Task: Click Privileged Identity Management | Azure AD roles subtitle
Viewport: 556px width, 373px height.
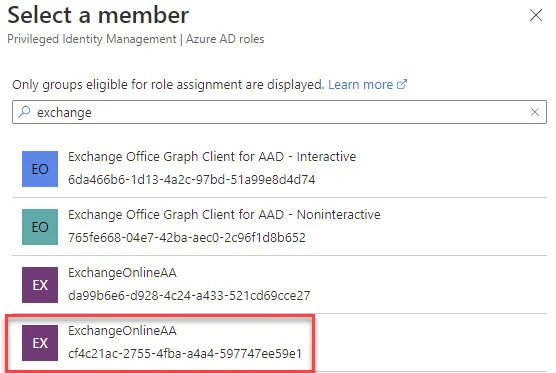Action: pyautogui.click(x=136, y=39)
